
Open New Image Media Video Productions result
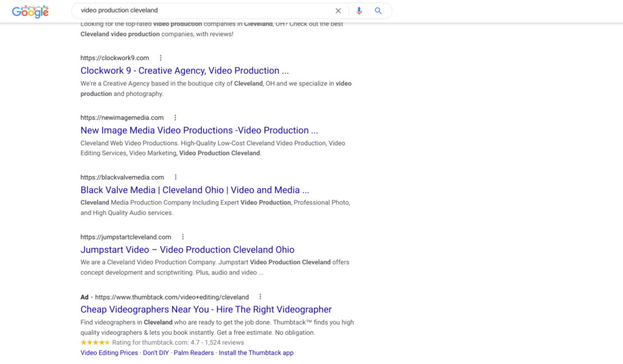click(199, 130)
